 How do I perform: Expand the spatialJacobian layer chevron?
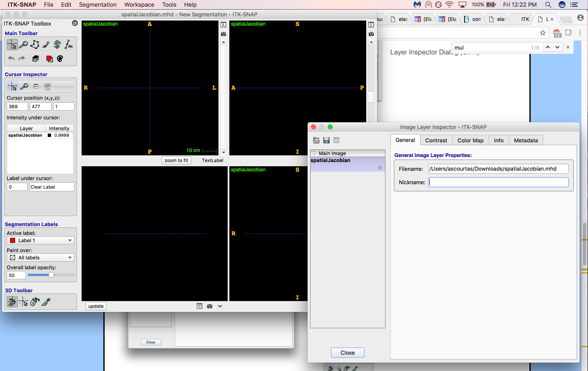coord(380,167)
